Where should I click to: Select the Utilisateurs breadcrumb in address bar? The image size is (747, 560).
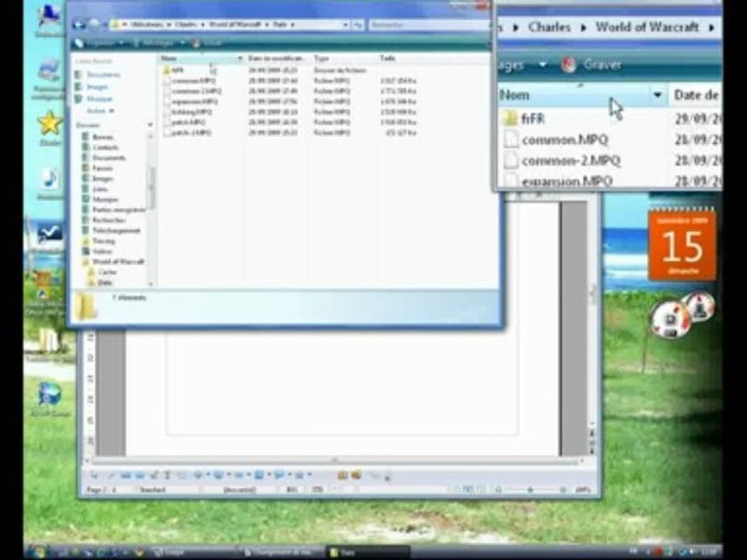point(146,24)
